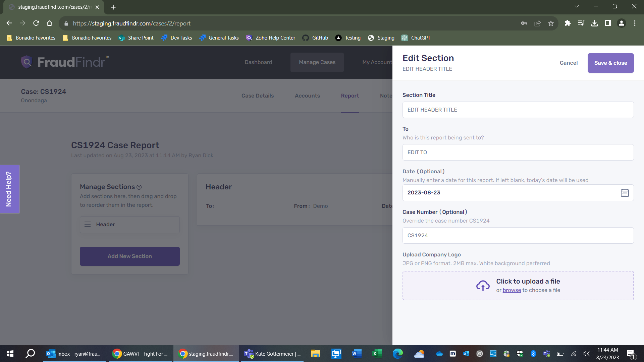Open the Accounts tab
The image size is (644, 362).
[x=307, y=96]
